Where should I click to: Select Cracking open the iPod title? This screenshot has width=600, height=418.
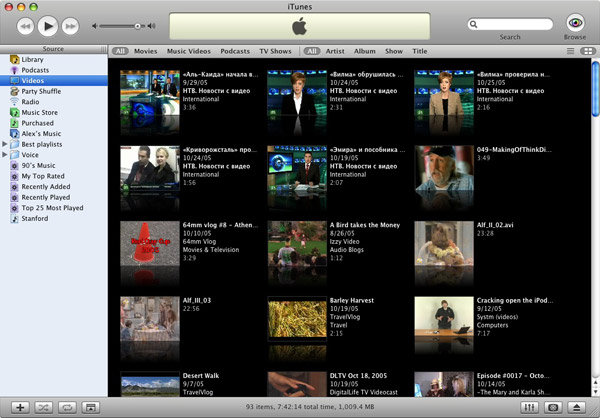coord(515,300)
